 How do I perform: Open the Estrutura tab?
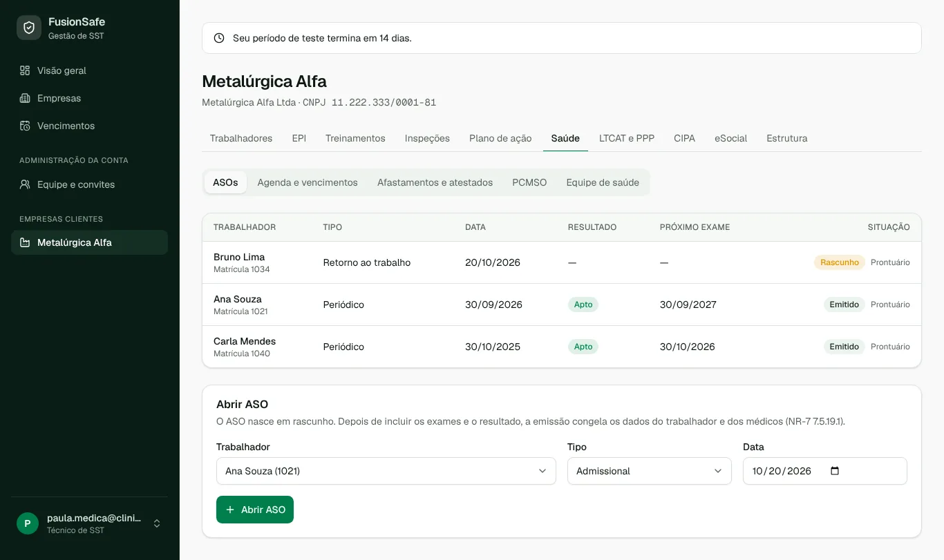(x=787, y=138)
